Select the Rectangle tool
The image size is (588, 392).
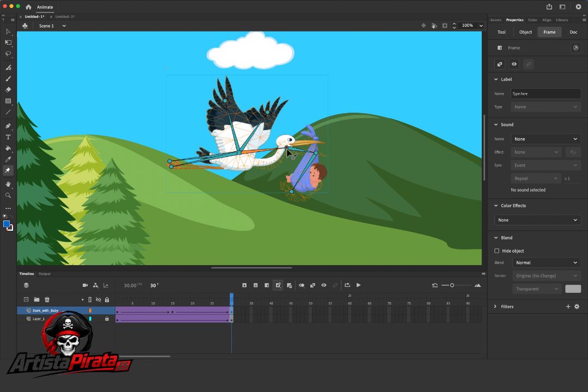[8, 101]
